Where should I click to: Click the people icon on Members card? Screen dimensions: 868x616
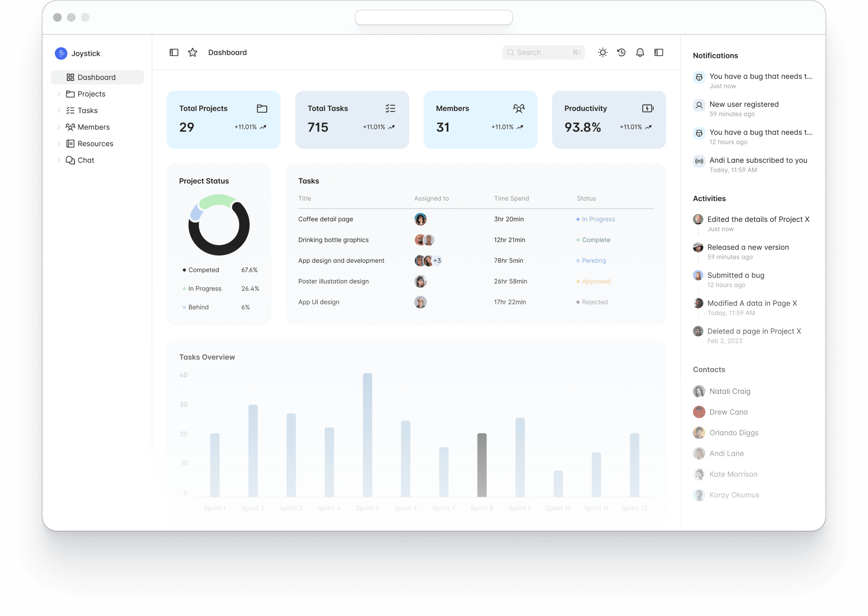click(519, 108)
